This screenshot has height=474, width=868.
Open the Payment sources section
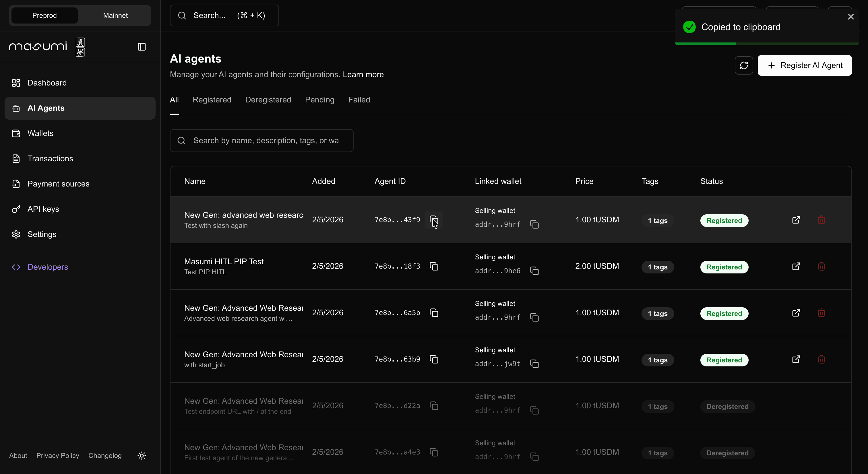[x=58, y=184]
